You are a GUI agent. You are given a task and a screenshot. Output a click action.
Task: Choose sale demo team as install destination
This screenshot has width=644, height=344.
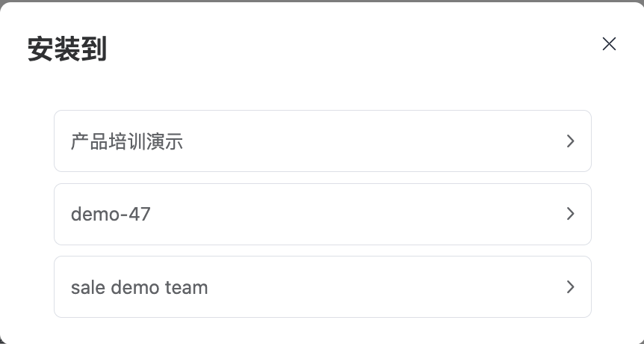tap(323, 287)
